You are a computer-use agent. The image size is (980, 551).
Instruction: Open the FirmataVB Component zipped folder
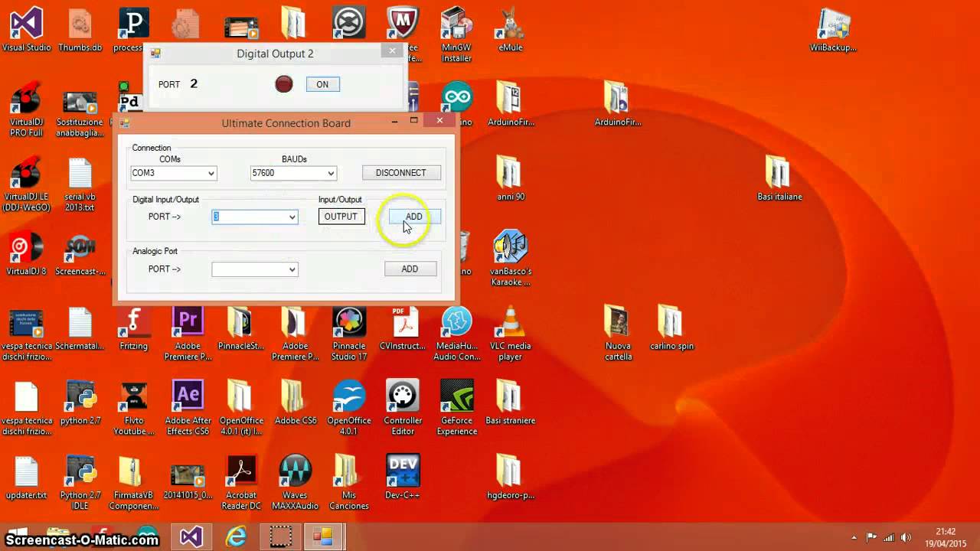(133, 483)
